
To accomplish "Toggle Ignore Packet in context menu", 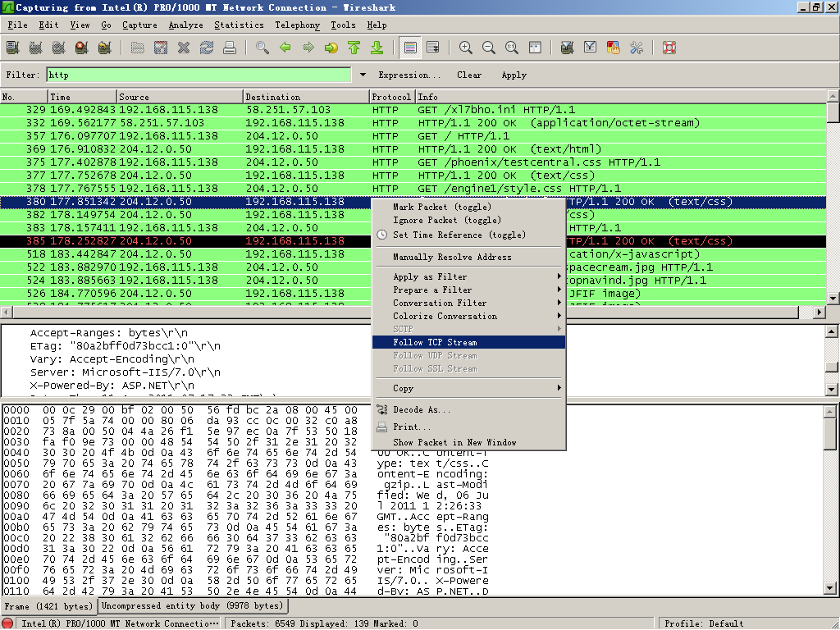I will pyautogui.click(x=468, y=220).
